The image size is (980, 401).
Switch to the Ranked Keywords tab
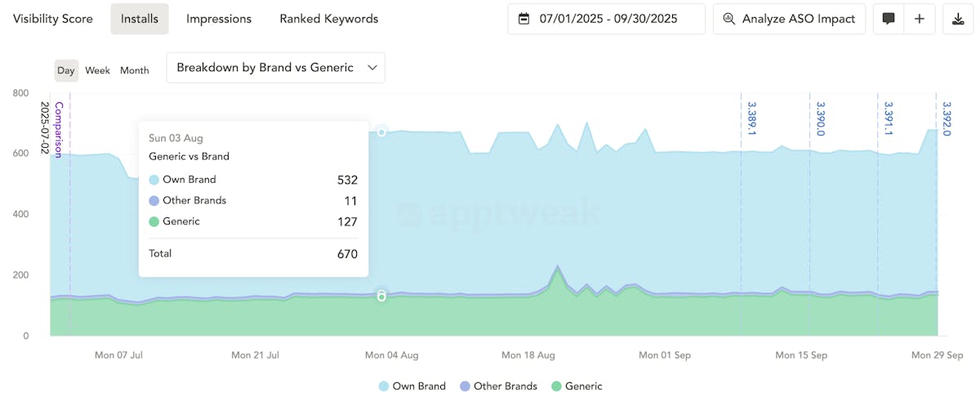click(328, 19)
